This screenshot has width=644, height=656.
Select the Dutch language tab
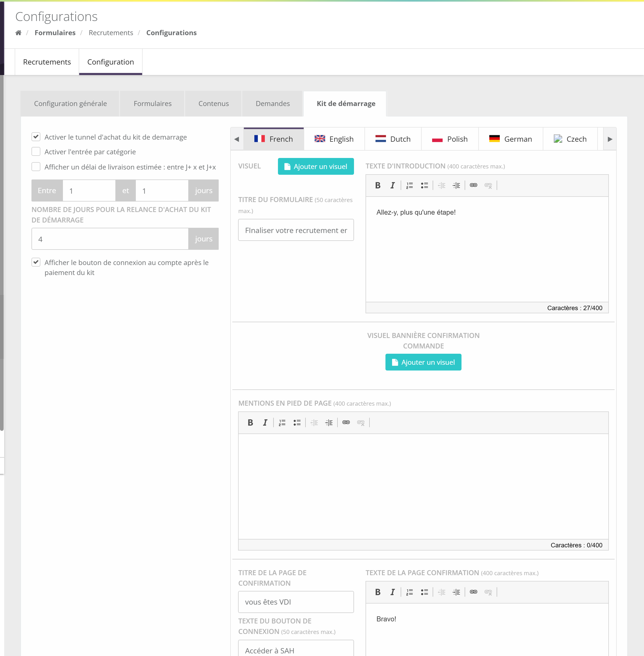click(393, 139)
